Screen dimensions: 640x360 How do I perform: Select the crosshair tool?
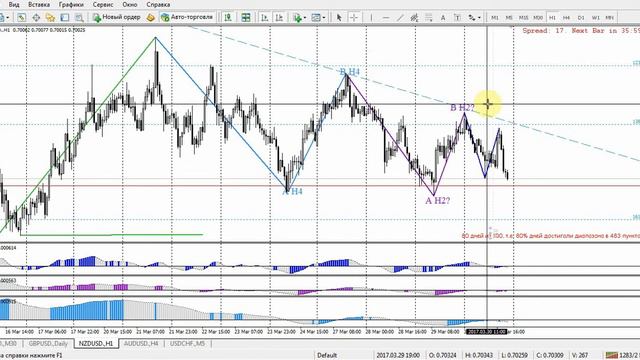(x=353, y=17)
